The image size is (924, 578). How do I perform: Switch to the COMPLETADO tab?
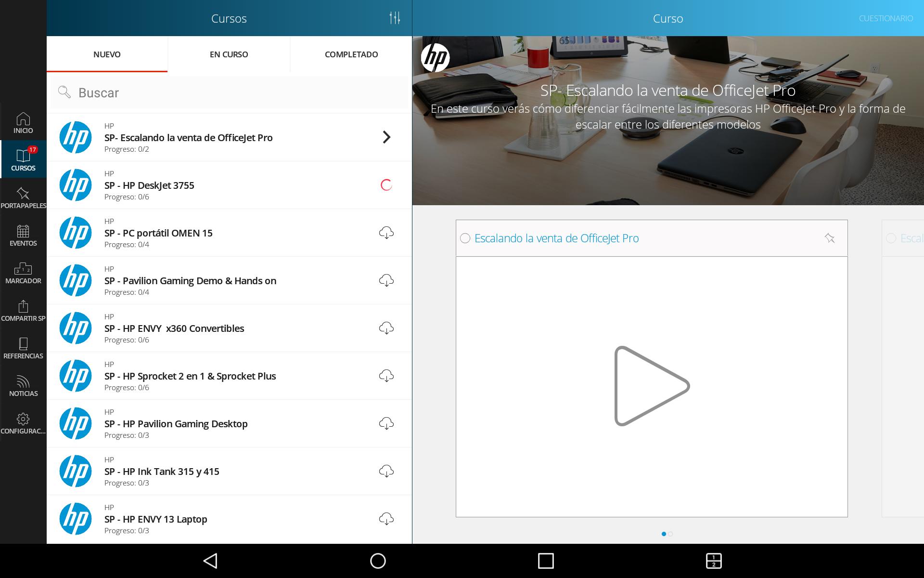pos(351,54)
